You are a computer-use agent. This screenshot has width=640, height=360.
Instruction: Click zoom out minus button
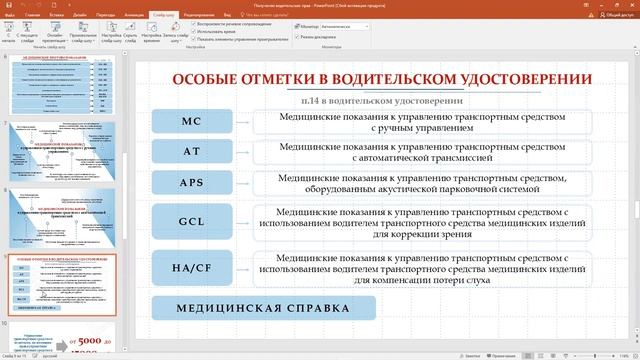coord(575,356)
